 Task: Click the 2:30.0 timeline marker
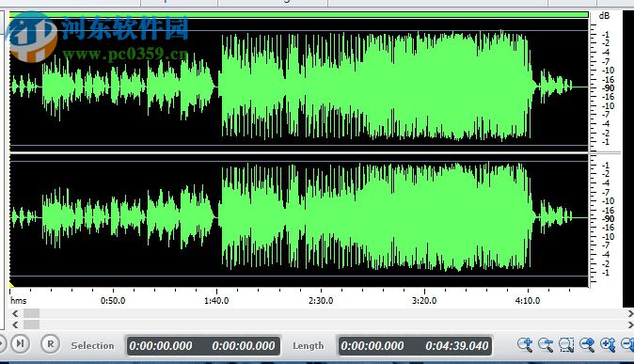coord(321,300)
